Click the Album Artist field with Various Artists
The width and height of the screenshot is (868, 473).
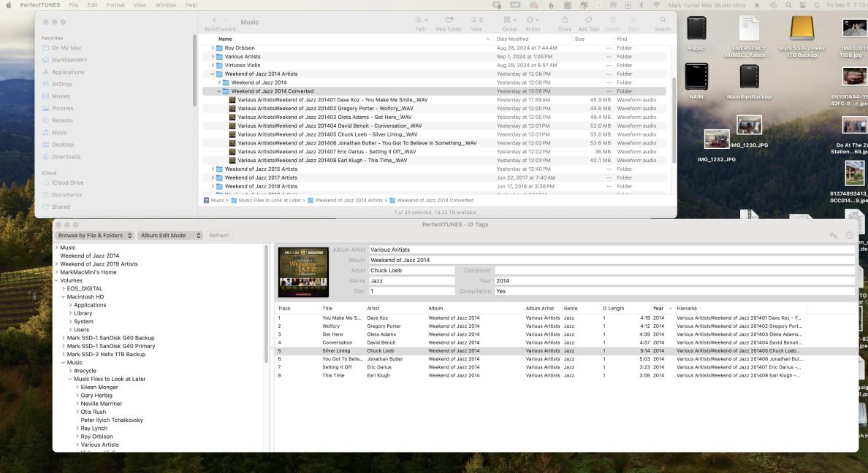[612, 250]
